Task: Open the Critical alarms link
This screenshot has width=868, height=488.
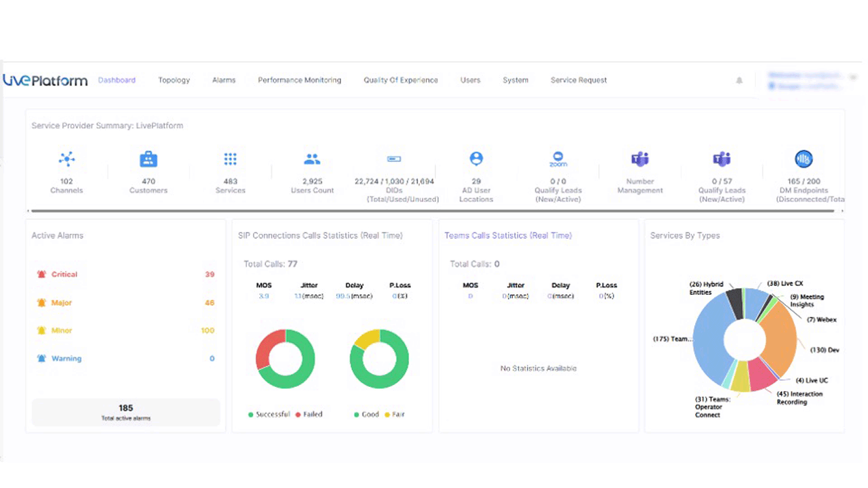Action: (64, 274)
